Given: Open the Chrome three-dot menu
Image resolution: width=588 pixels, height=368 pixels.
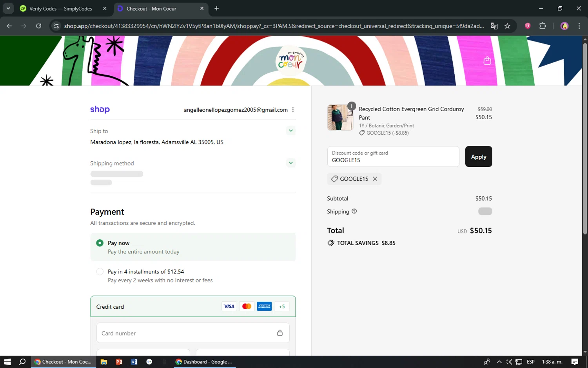Looking at the screenshot, I should pyautogui.click(x=579, y=26).
